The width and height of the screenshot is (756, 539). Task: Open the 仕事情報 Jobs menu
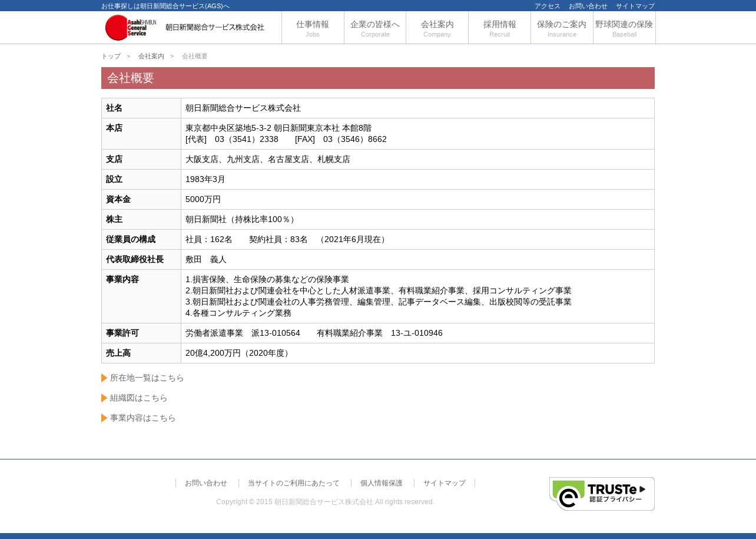[x=313, y=28]
